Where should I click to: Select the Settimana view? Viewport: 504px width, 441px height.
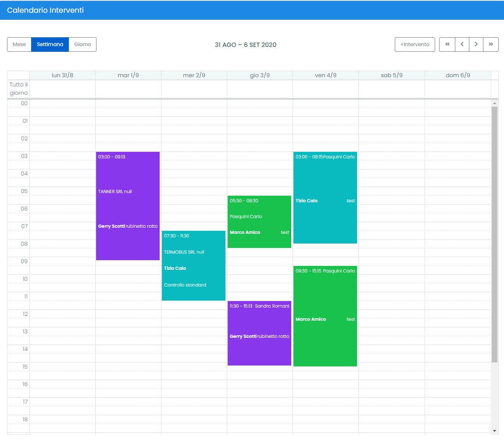click(50, 44)
